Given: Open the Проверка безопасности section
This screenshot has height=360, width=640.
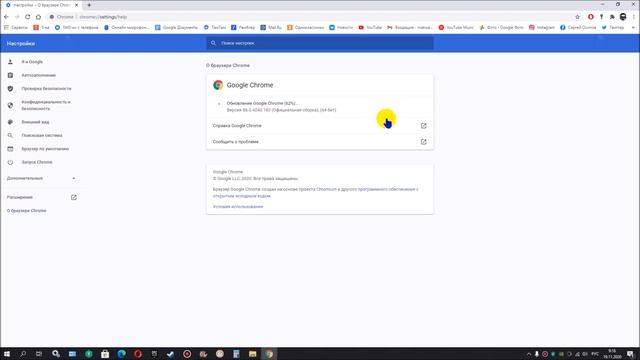Looking at the screenshot, I should (46, 89).
